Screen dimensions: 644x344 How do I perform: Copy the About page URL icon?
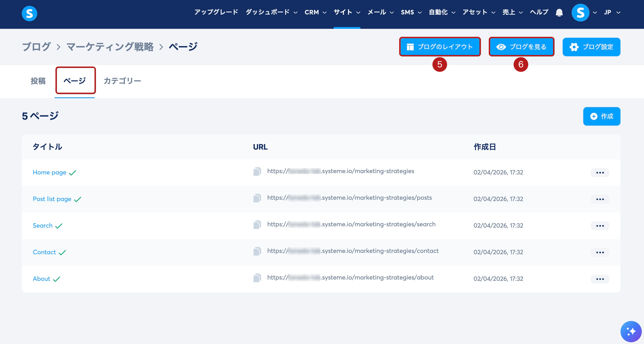coord(257,278)
